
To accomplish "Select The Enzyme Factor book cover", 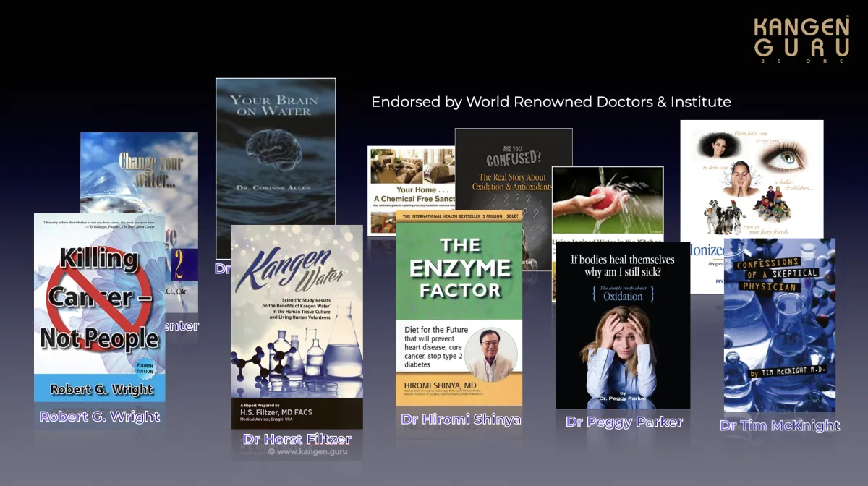I will pyautogui.click(x=459, y=308).
